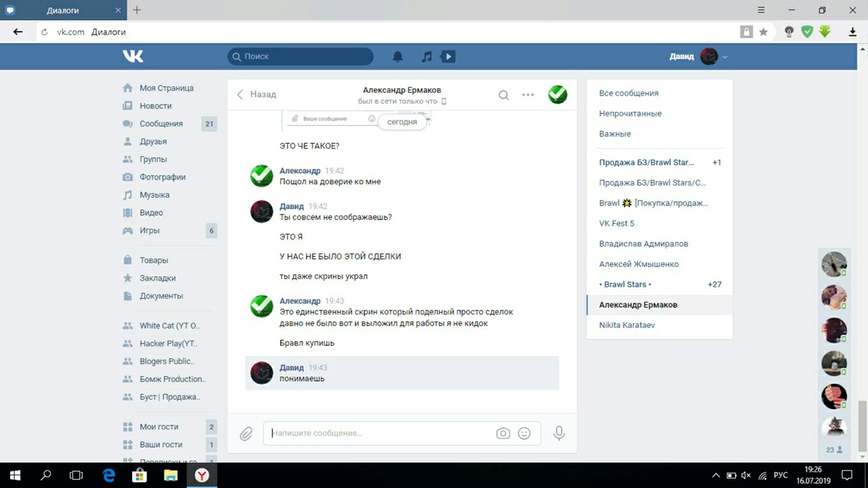Open Друзья in the left sidebar
The width and height of the screenshot is (868, 488).
(x=153, y=142)
